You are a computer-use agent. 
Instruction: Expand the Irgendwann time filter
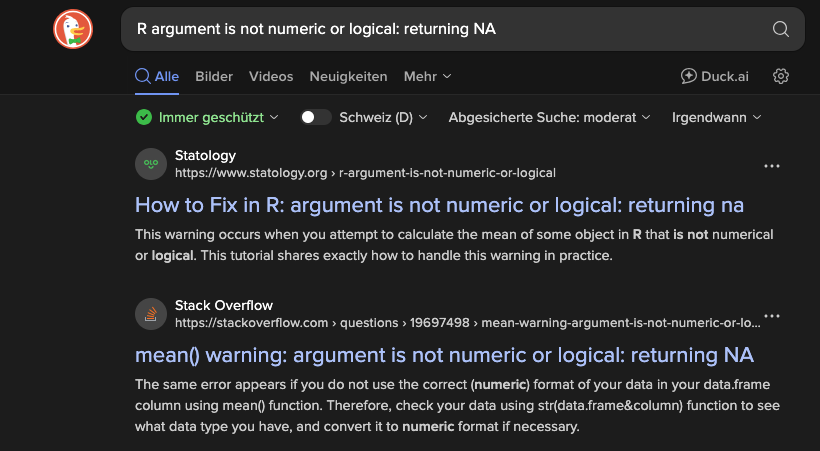(x=716, y=117)
